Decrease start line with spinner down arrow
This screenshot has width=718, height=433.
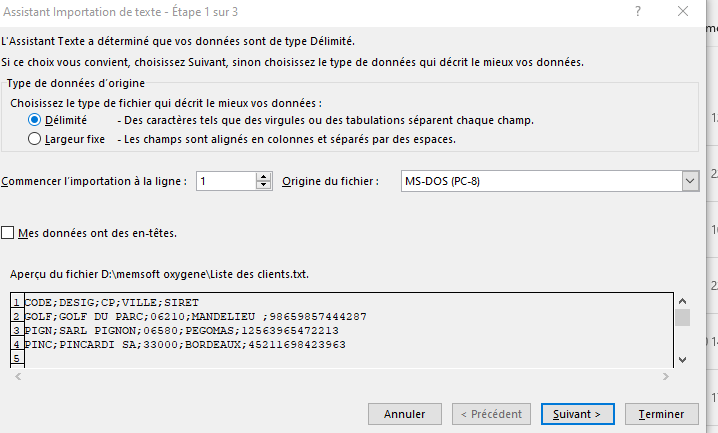(264, 186)
